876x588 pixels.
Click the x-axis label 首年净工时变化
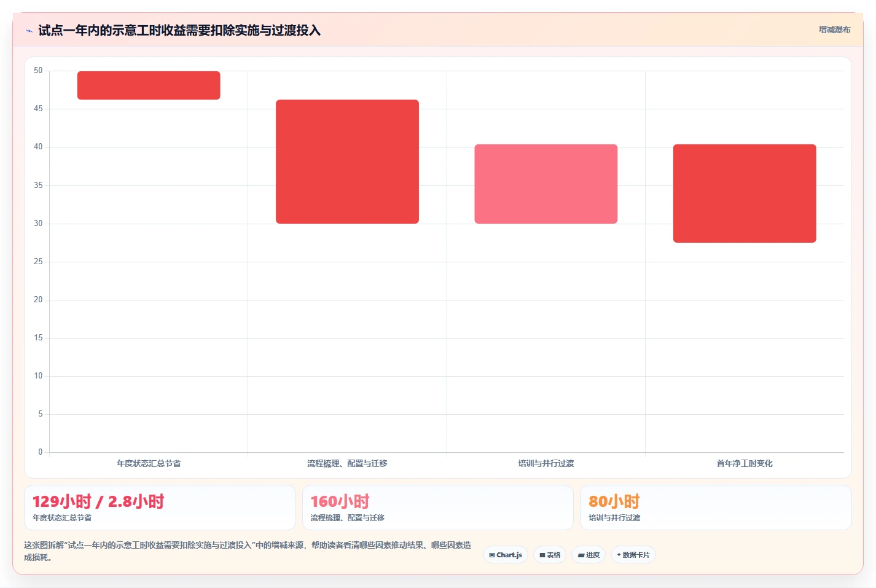(745, 463)
